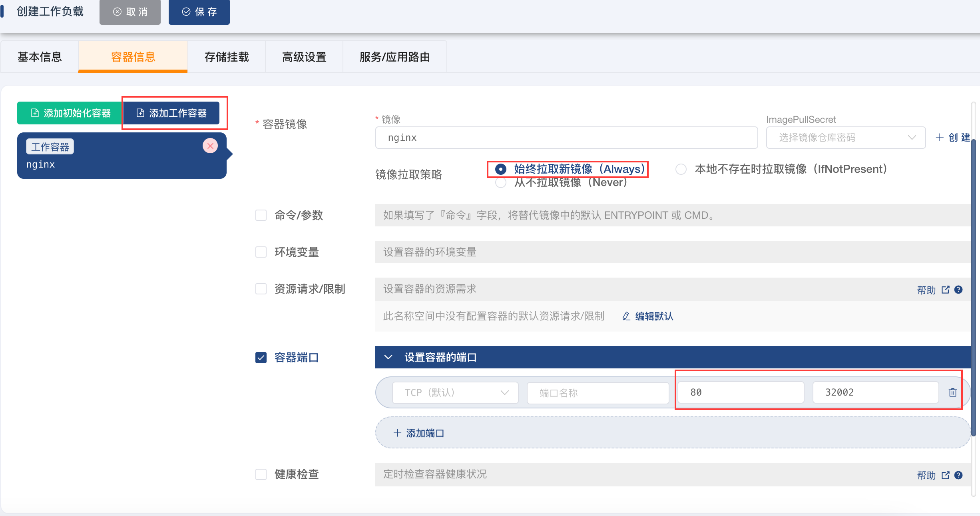
Task: Click help question mark icon in health check row
Action: coord(958,475)
